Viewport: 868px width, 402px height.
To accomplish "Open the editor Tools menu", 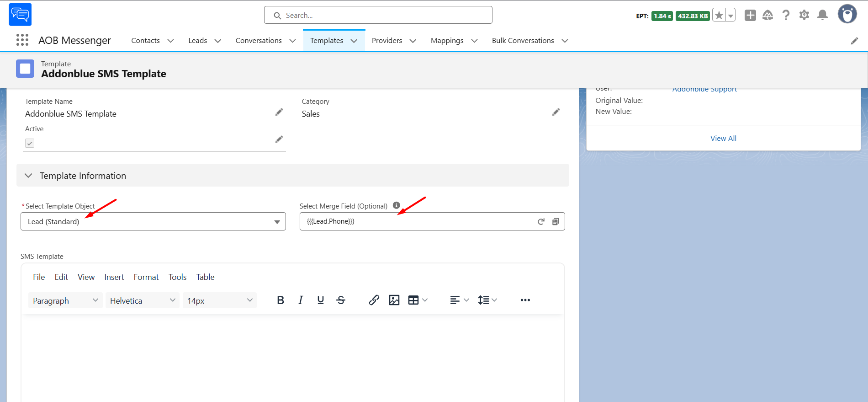I will click(177, 277).
